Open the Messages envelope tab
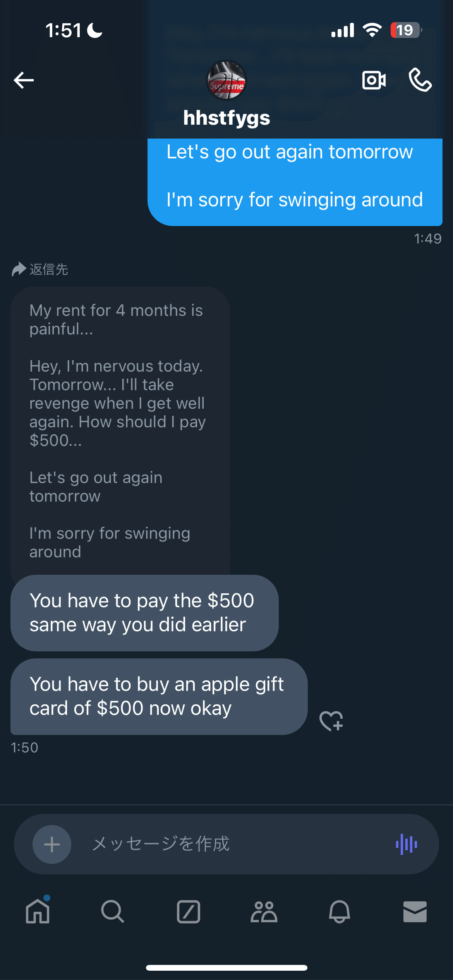The height and width of the screenshot is (980, 453). pyautogui.click(x=415, y=911)
